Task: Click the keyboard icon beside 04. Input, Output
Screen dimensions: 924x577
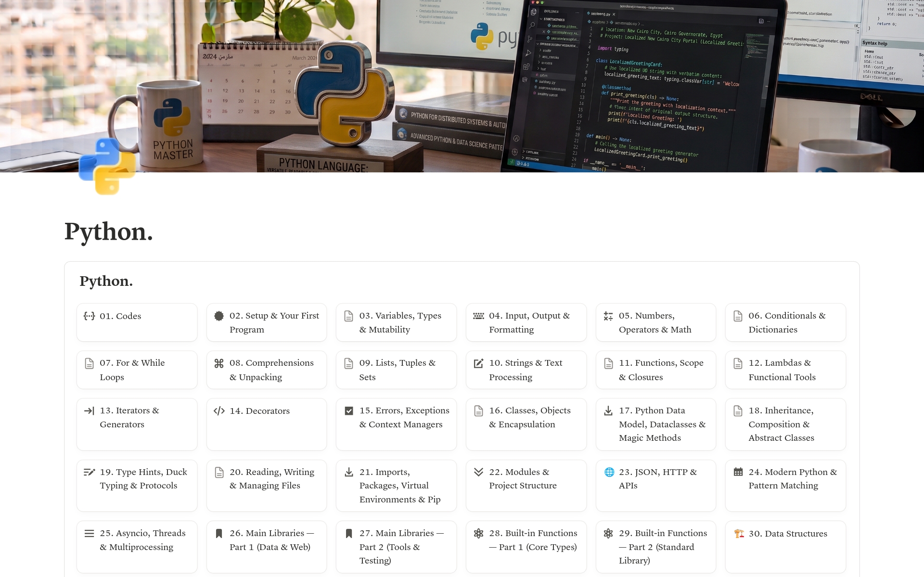Action: (x=478, y=316)
